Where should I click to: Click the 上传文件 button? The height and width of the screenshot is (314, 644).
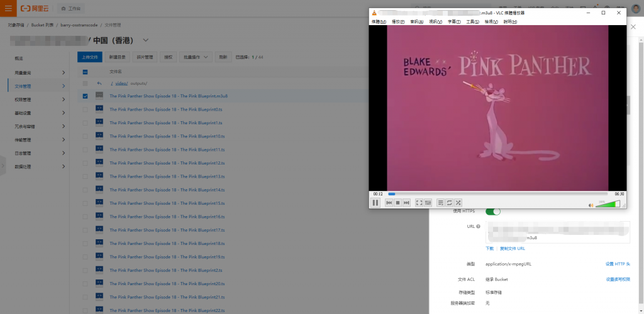(89, 57)
